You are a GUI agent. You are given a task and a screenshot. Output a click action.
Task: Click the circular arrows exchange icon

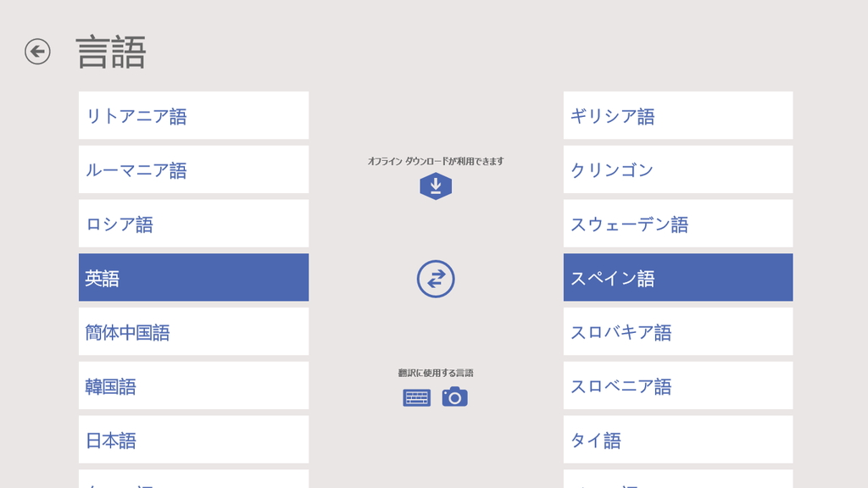(x=435, y=277)
